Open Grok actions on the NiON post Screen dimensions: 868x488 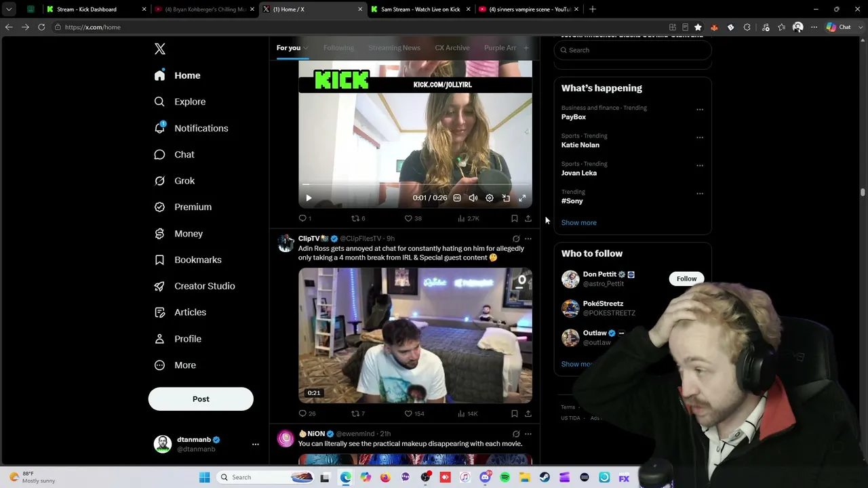point(516,434)
